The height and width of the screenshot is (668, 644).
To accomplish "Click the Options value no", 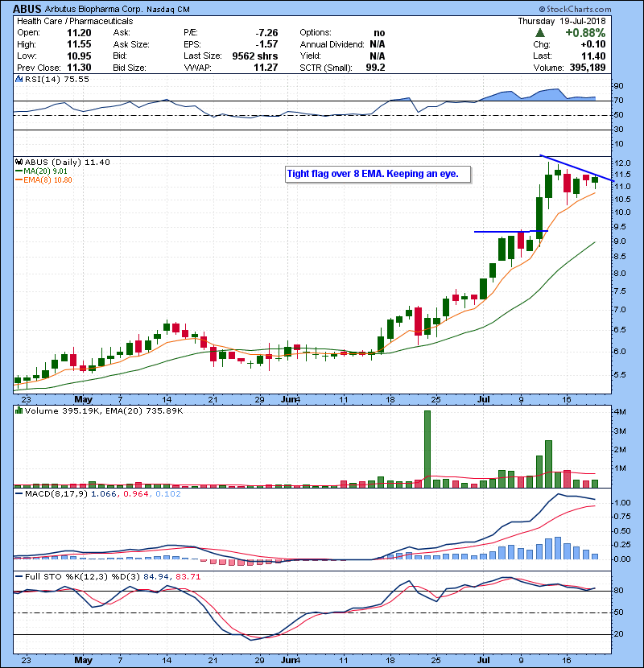I will click(379, 33).
